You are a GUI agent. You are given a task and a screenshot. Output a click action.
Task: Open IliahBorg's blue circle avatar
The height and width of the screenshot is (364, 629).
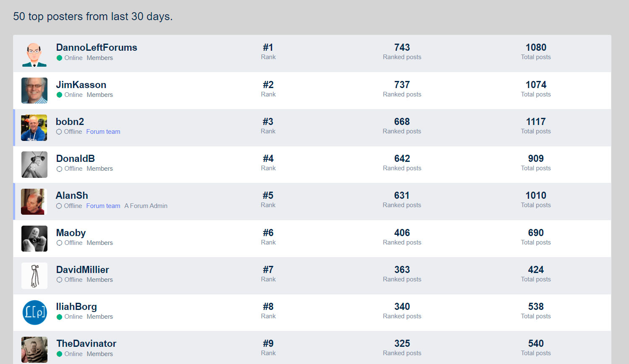34,312
